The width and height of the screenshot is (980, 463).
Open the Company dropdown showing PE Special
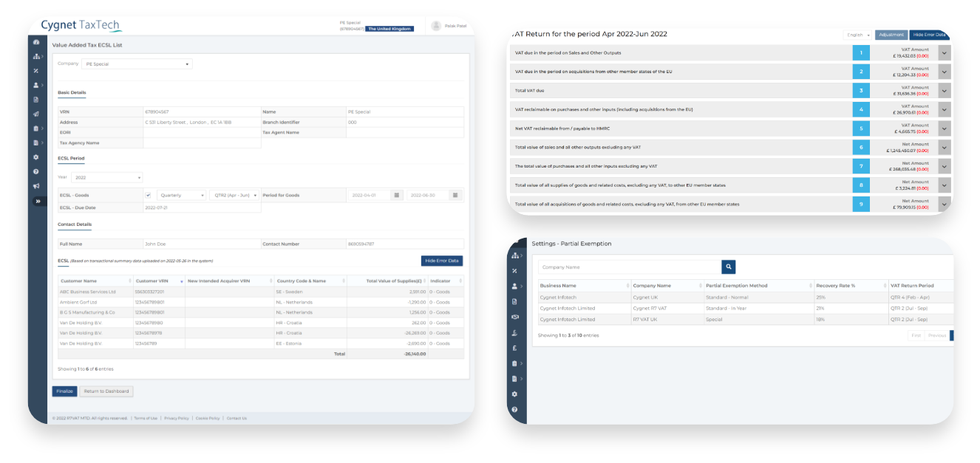pos(137,64)
